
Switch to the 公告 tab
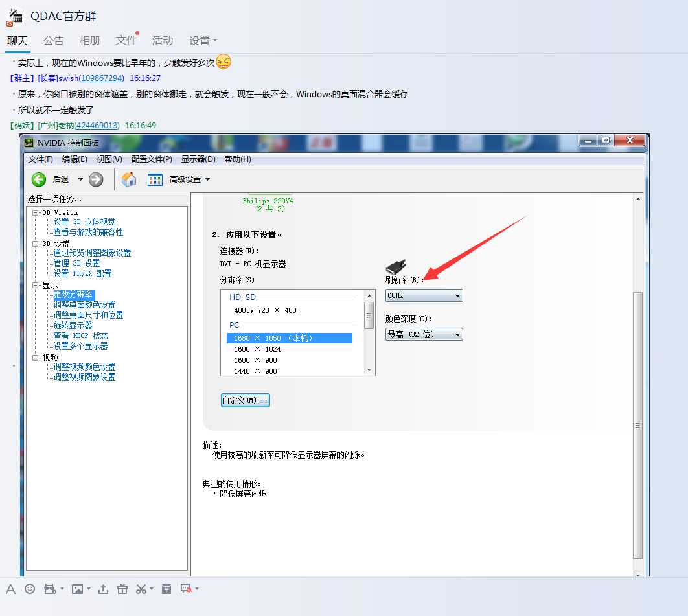pyautogui.click(x=54, y=41)
